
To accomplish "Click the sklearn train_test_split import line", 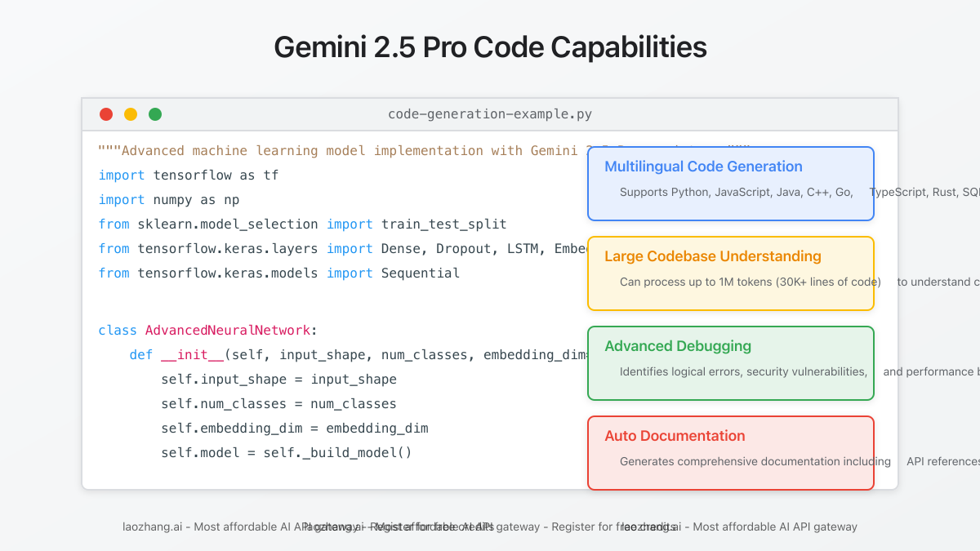I will tap(302, 224).
